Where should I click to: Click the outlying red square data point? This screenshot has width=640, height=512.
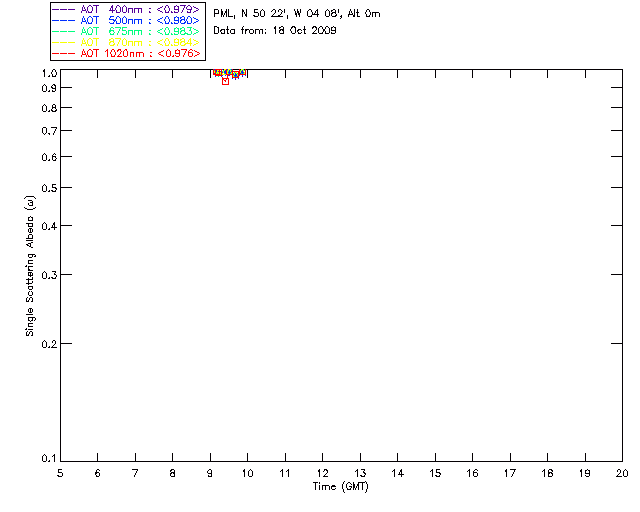[225, 82]
